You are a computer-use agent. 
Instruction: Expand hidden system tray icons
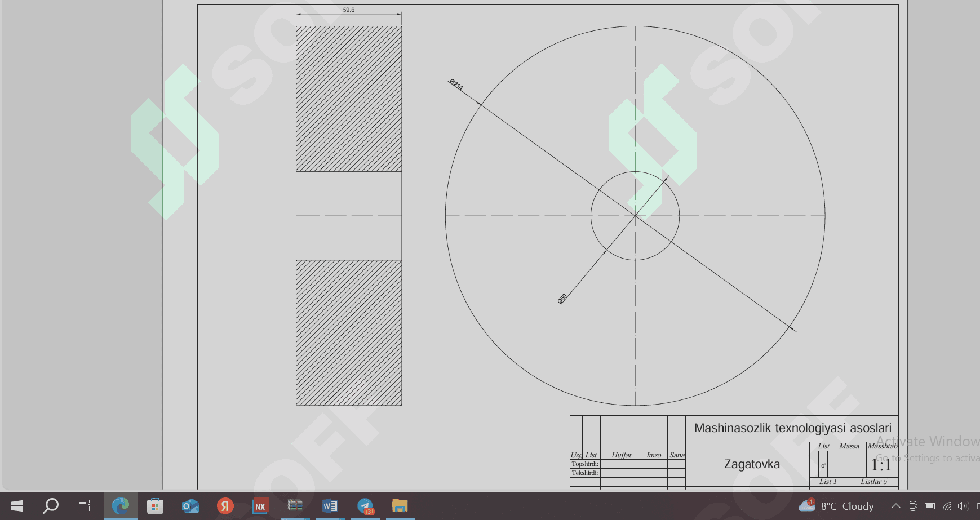pos(895,506)
